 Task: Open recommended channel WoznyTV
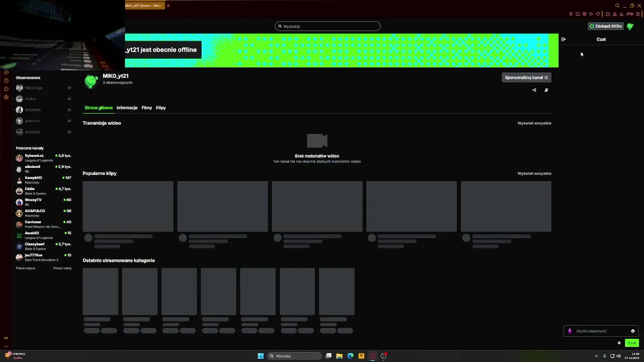[x=43, y=202]
